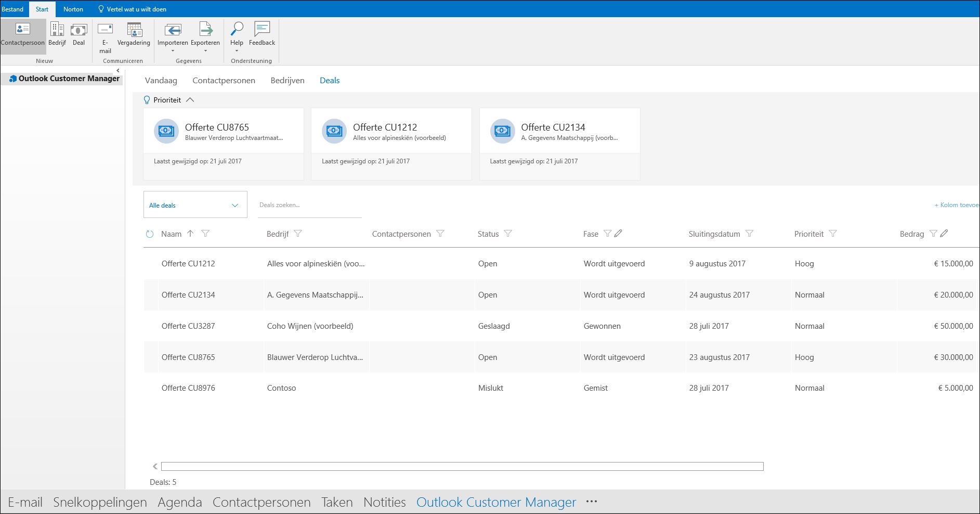Click the lightbulb Tell me icon

101,9
